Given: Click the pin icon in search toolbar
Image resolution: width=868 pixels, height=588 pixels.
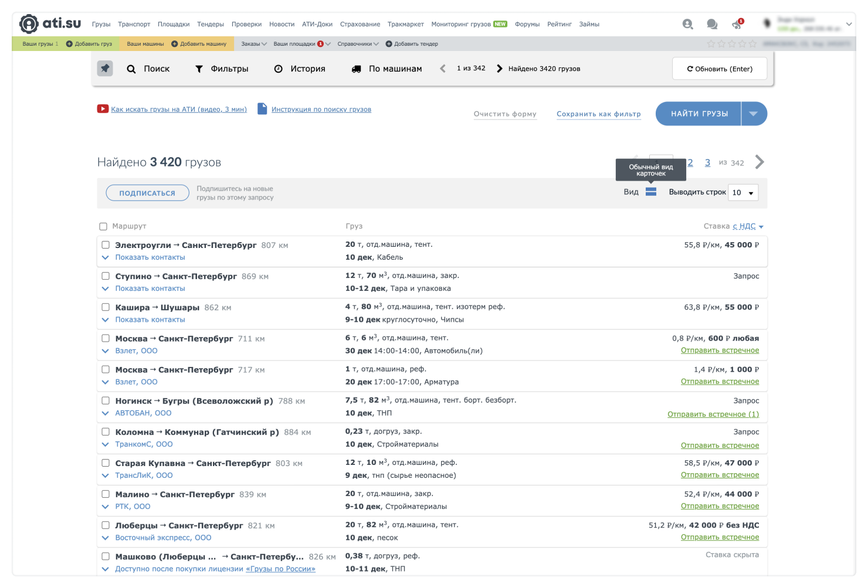Looking at the screenshot, I should click(x=105, y=69).
